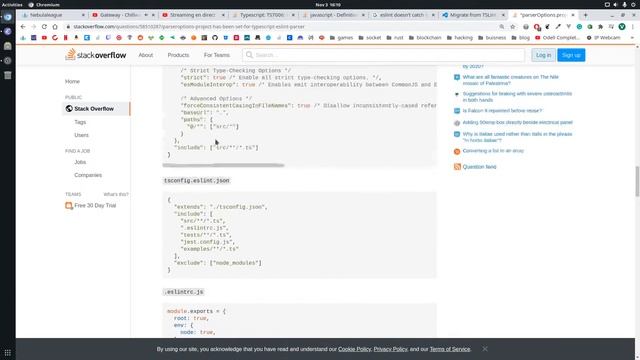Click the code block horizontal scrollbar
The height and width of the screenshot is (360, 640).
[x=223, y=165]
